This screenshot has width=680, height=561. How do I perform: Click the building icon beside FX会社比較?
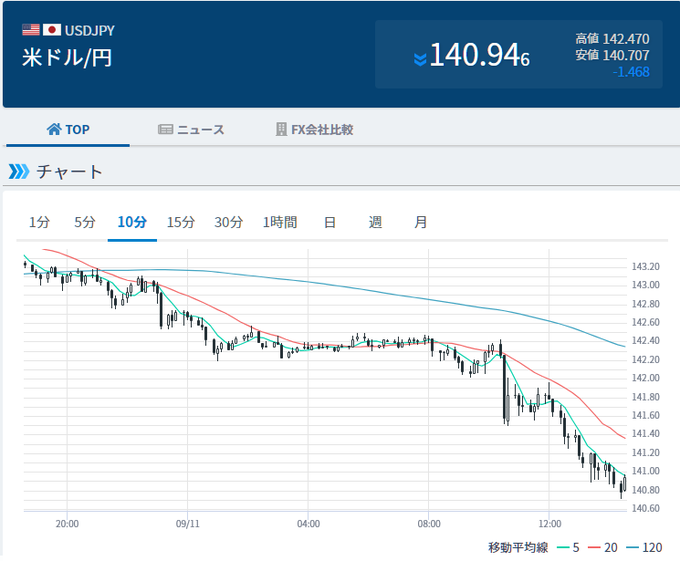pyautogui.click(x=281, y=130)
